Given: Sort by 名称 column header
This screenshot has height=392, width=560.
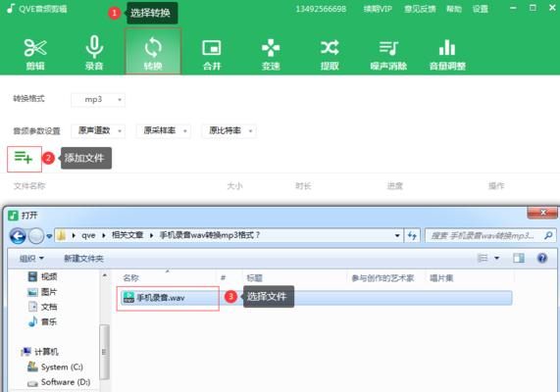Looking at the screenshot, I should (x=130, y=278).
